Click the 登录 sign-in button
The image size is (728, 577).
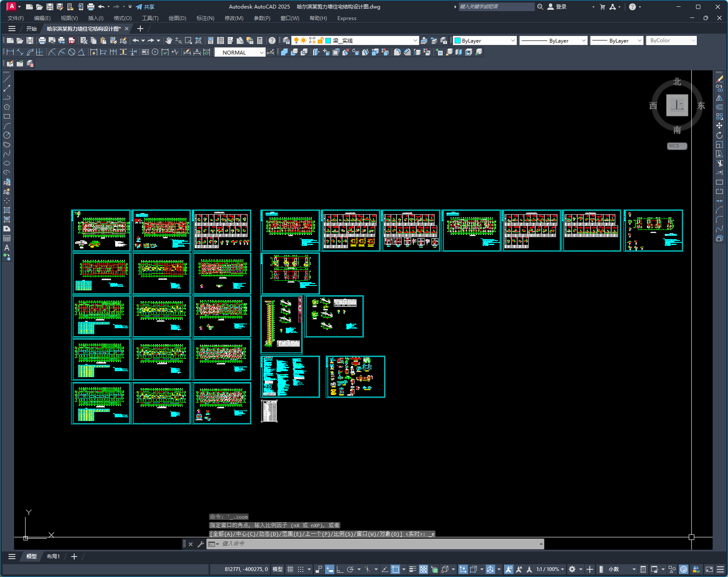[x=557, y=7]
